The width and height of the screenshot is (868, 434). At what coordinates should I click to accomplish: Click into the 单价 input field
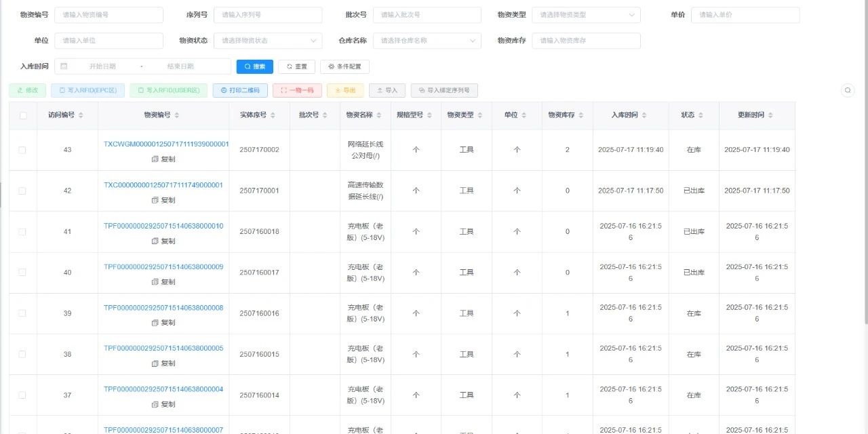click(x=745, y=15)
